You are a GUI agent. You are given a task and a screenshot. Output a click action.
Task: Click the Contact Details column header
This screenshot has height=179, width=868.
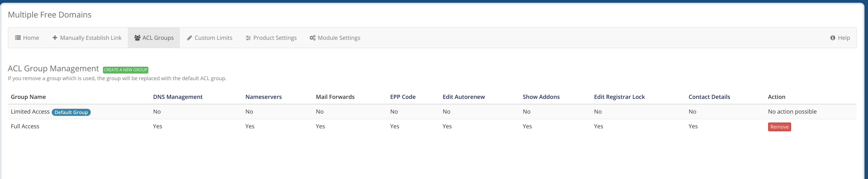709,97
